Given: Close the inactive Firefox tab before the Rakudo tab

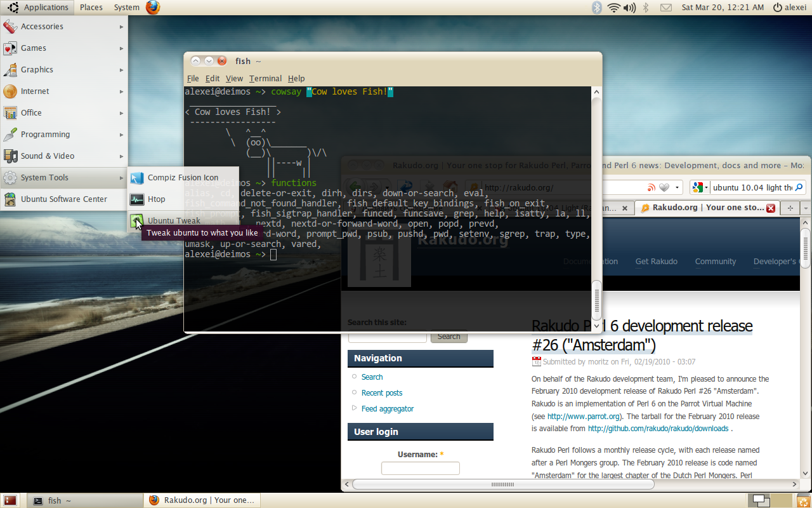Looking at the screenshot, I should [x=625, y=208].
